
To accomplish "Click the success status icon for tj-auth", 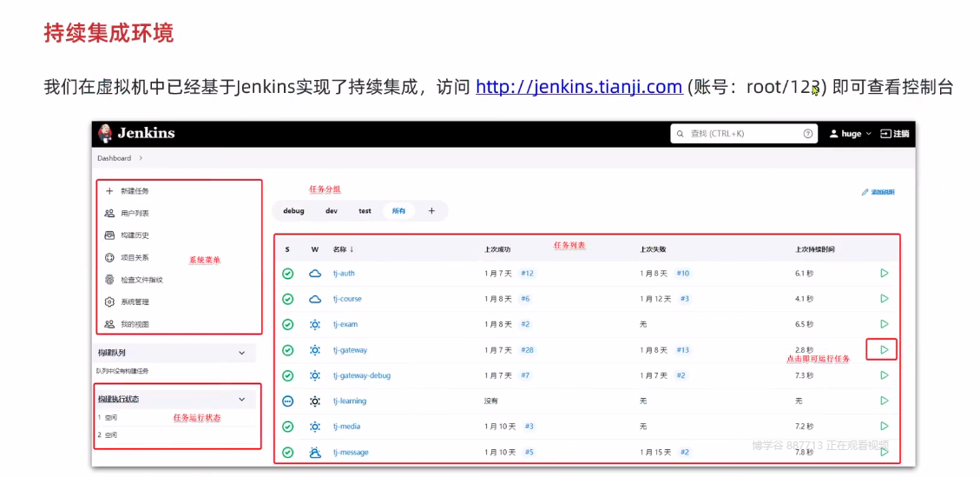I will coord(287,274).
